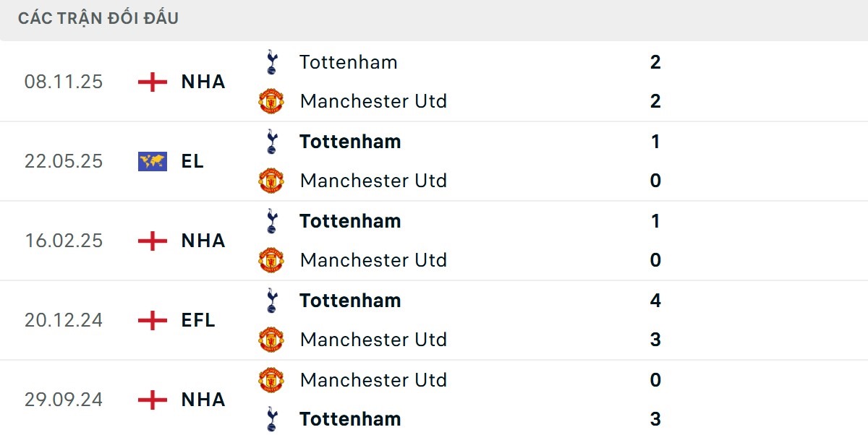Click the EL competition icon beside 22.05.25

(x=153, y=161)
